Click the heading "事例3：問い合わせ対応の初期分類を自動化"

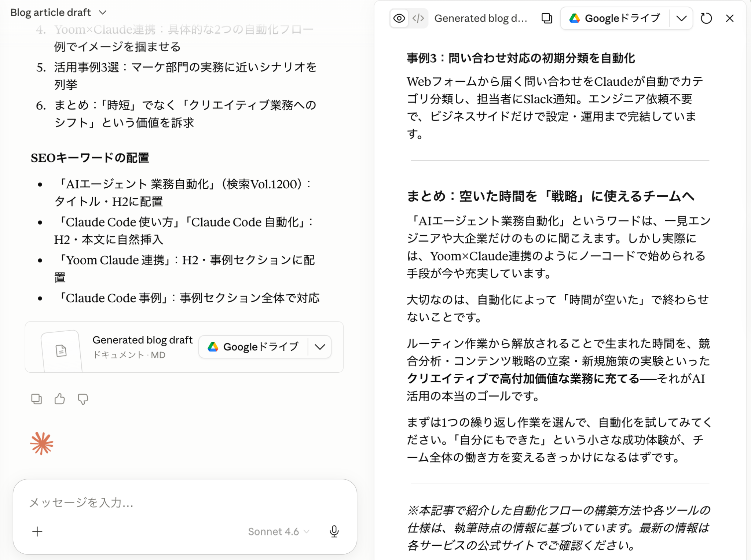(x=521, y=58)
